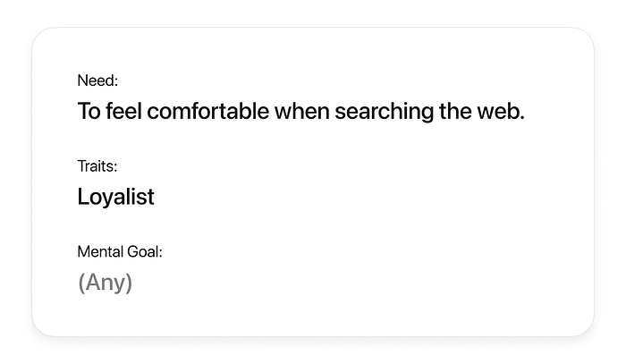Click the "Need:" label
This screenshot has width=626, height=364.
click(x=97, y=81)
